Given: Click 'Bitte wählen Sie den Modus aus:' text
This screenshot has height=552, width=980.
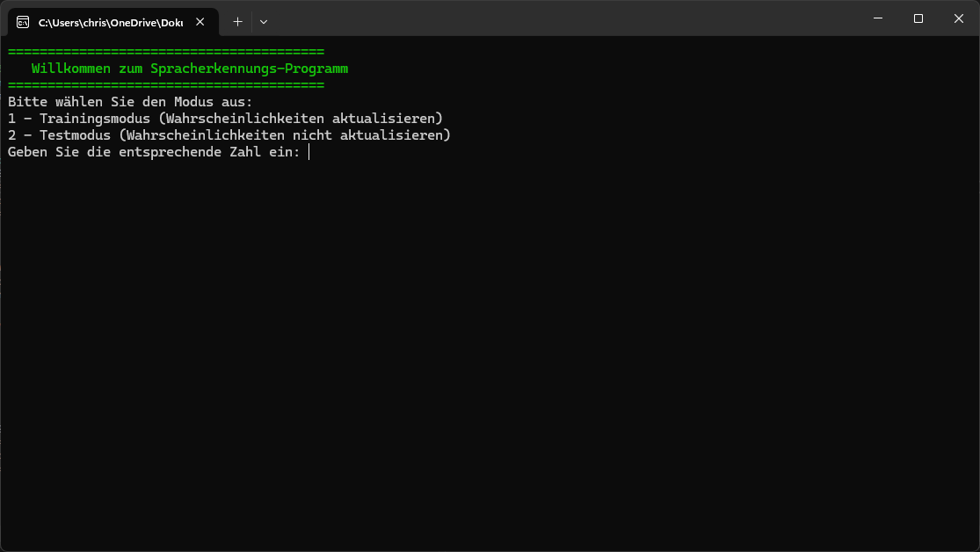Looking at the screenshot, I should 130,102.
